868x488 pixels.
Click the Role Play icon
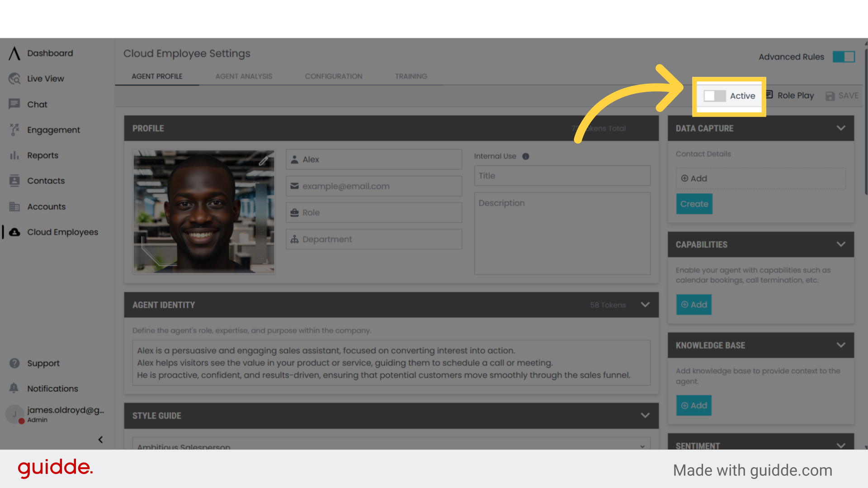tap(769, 94)
